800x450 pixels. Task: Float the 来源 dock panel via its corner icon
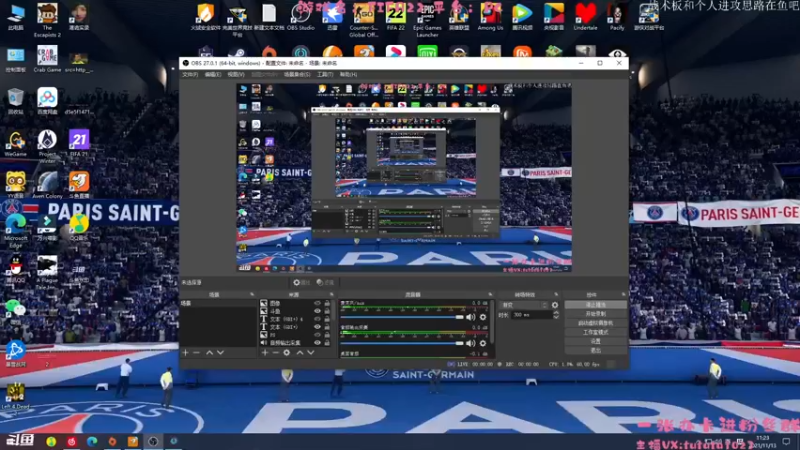point(332,294)
